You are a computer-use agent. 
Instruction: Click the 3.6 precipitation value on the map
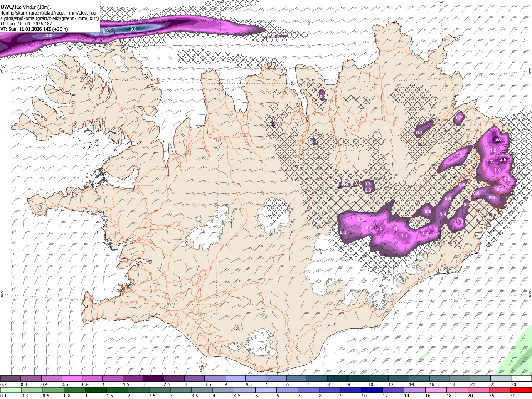click(x=498, y=140)
